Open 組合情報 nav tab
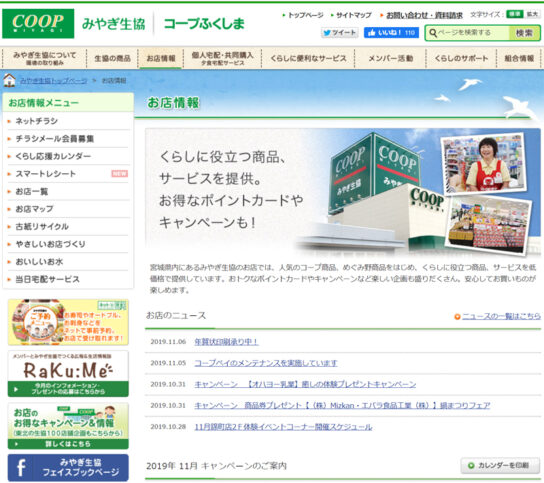Screen dimensions: 544x483 (x=519, y=58)
